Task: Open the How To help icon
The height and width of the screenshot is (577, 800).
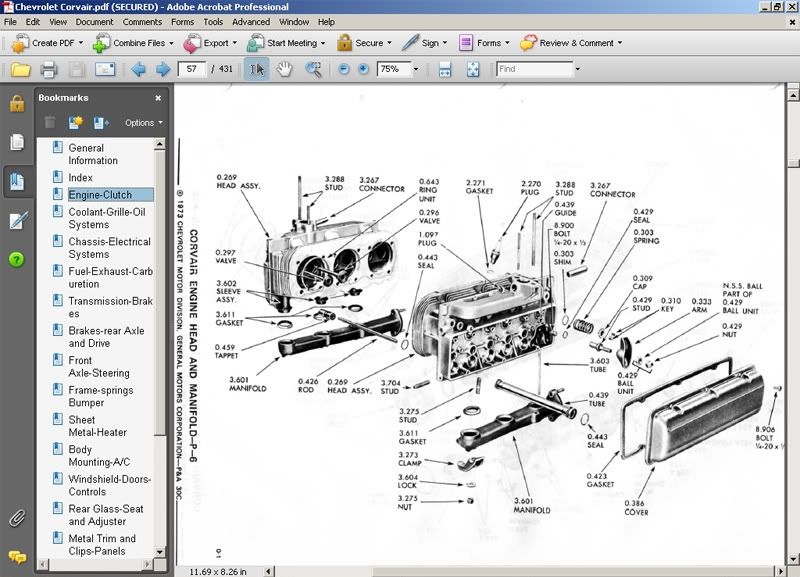Action: [x=16, y=260]
